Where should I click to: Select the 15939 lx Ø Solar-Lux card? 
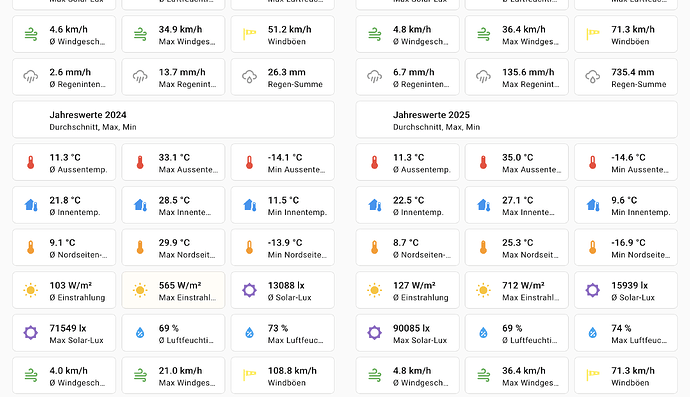(626, 290)
